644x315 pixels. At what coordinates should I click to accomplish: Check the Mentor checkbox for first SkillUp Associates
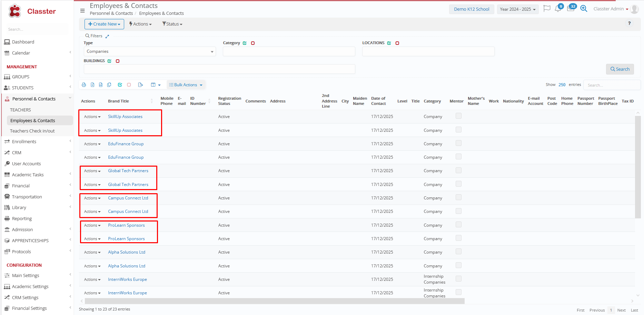point(458,116)
